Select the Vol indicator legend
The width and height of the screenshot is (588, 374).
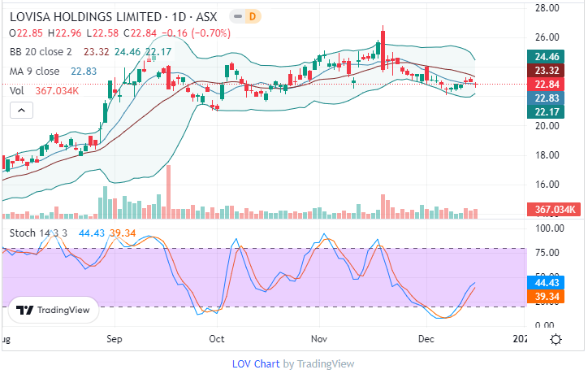point(17,91)
